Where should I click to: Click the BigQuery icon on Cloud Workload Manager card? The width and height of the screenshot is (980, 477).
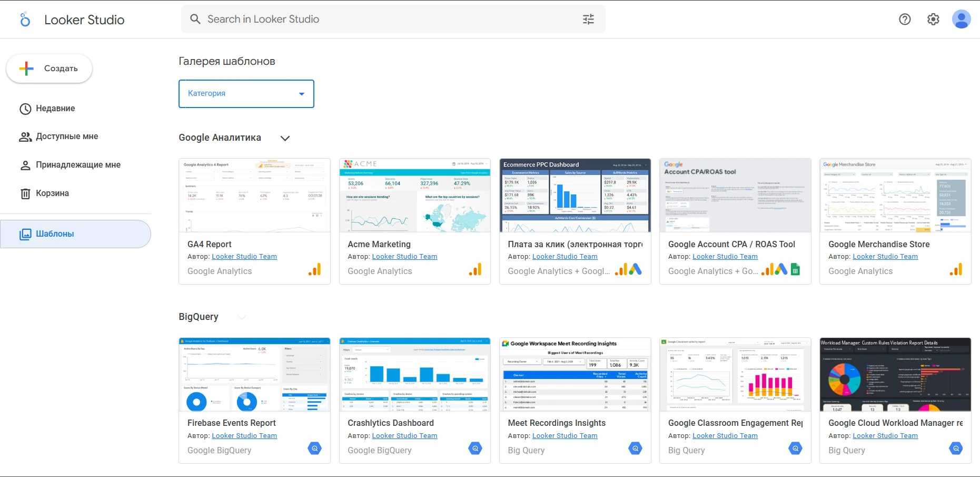[x=956, y=449]
